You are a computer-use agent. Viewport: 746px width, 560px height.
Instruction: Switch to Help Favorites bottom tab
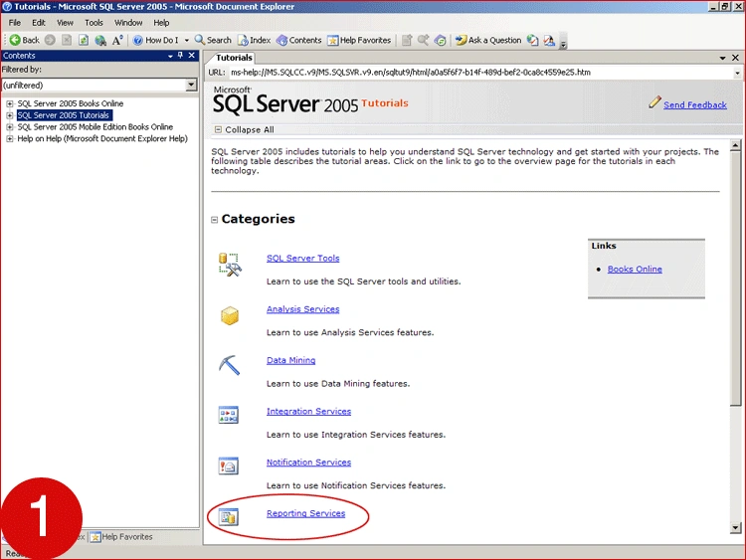[x=121, y=537]
